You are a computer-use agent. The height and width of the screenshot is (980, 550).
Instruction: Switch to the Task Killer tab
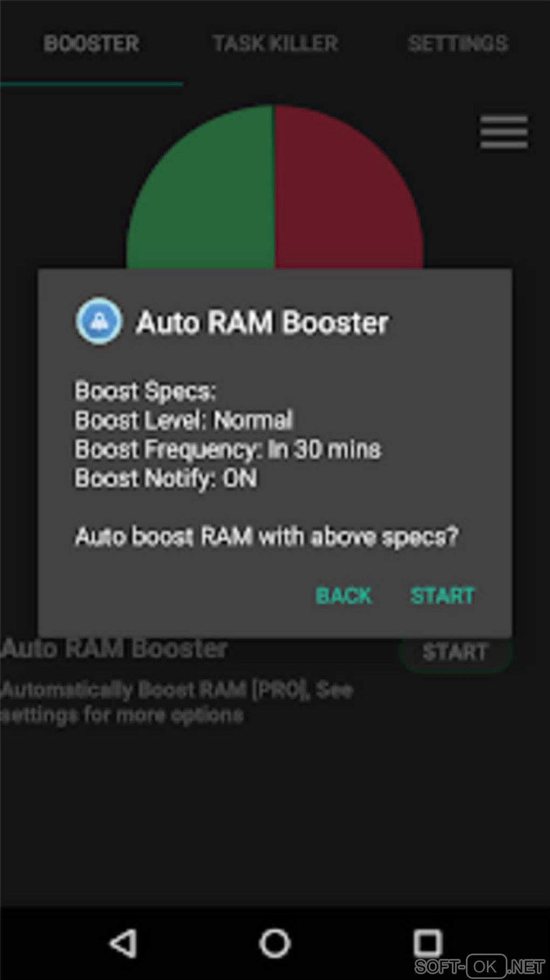275,43
